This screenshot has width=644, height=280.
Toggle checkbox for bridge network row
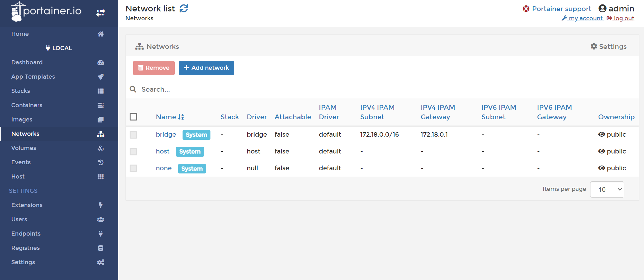pyautogui.click(x=133, y=135)
